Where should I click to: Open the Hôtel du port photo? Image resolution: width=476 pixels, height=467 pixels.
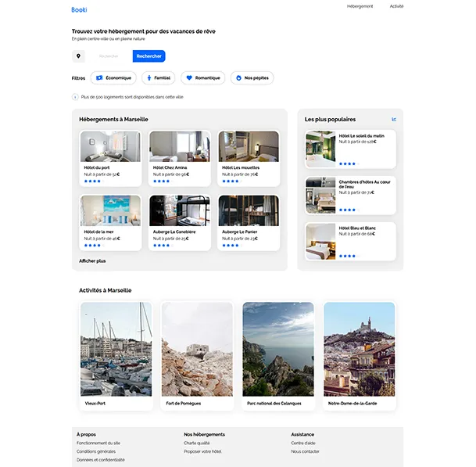click(110, 146)
